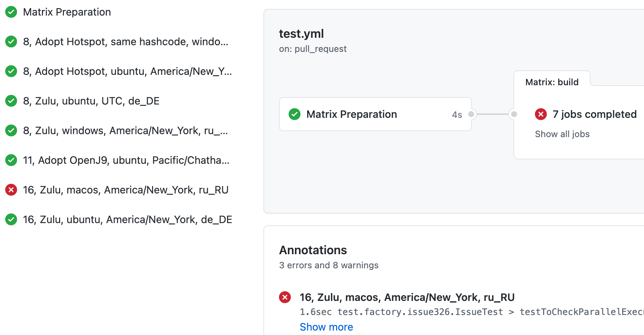Click the connector dot on Matrix Preparation node
The image size is (644, 335).
[471, 114]
